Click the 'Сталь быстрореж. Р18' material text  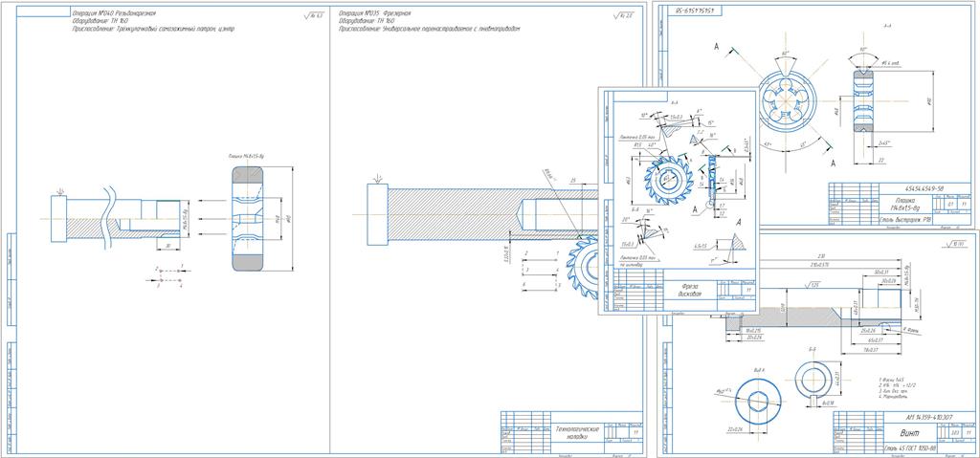(x=905, y=219)
